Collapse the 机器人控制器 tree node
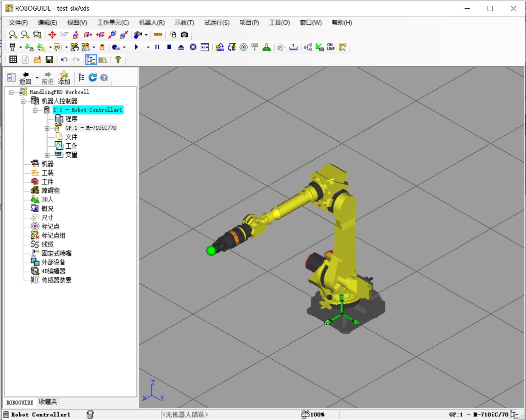The image size is (526, 420). 23,101
